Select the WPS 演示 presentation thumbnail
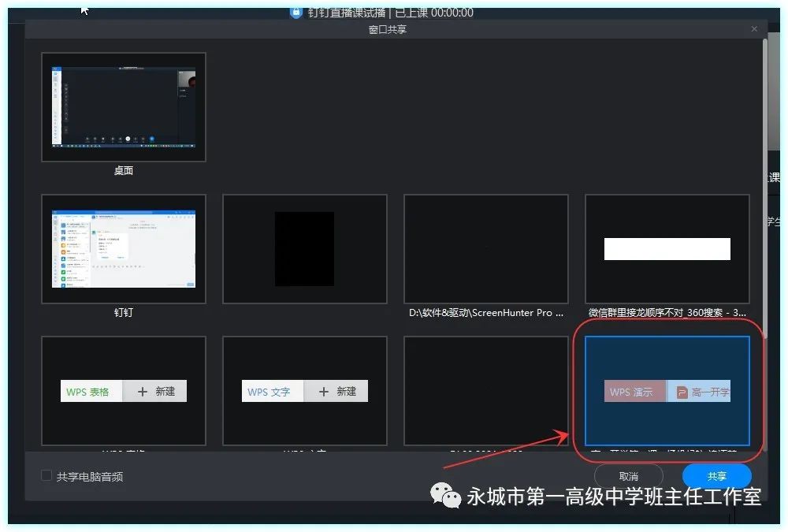The image size is (788, 532). pos(667,391)
